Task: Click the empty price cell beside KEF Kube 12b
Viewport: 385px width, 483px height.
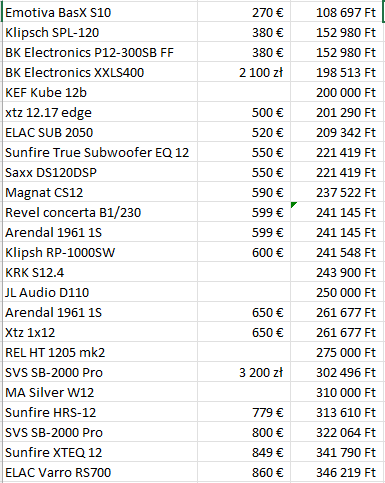Action: tap(244, 92)
